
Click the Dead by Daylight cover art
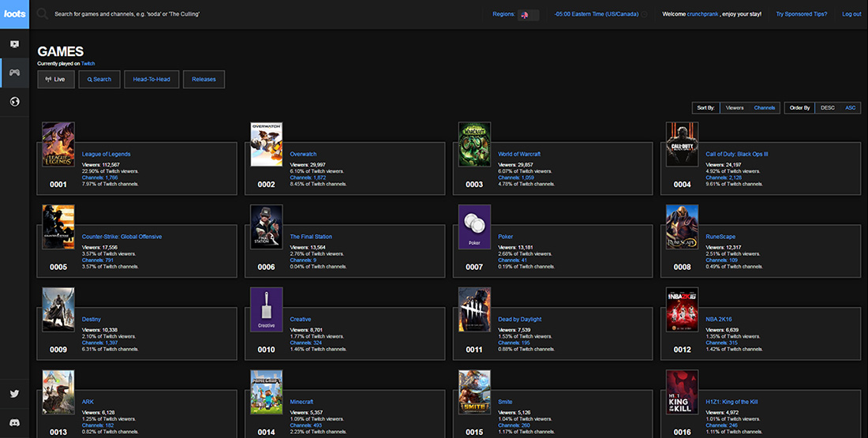tap(474, 309)
